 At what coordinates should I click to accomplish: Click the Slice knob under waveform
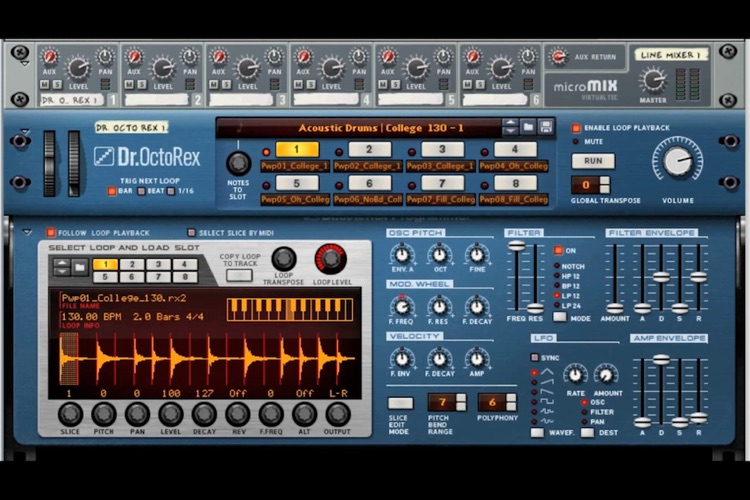(x=70, y=414)
